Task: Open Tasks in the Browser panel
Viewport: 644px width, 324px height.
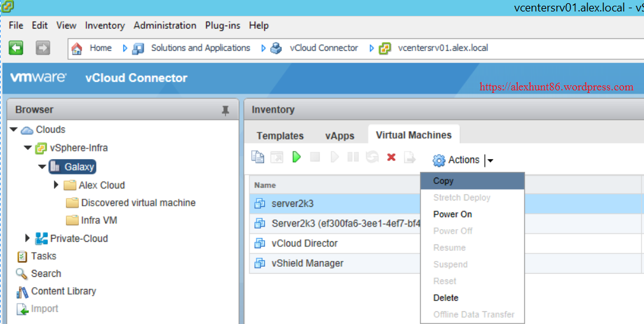Action: click(43, 256)
